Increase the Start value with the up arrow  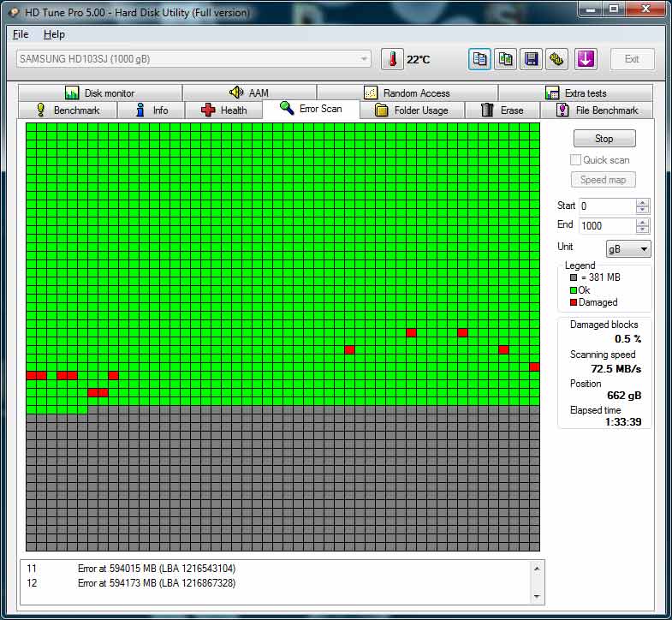[x=643, y=202]
